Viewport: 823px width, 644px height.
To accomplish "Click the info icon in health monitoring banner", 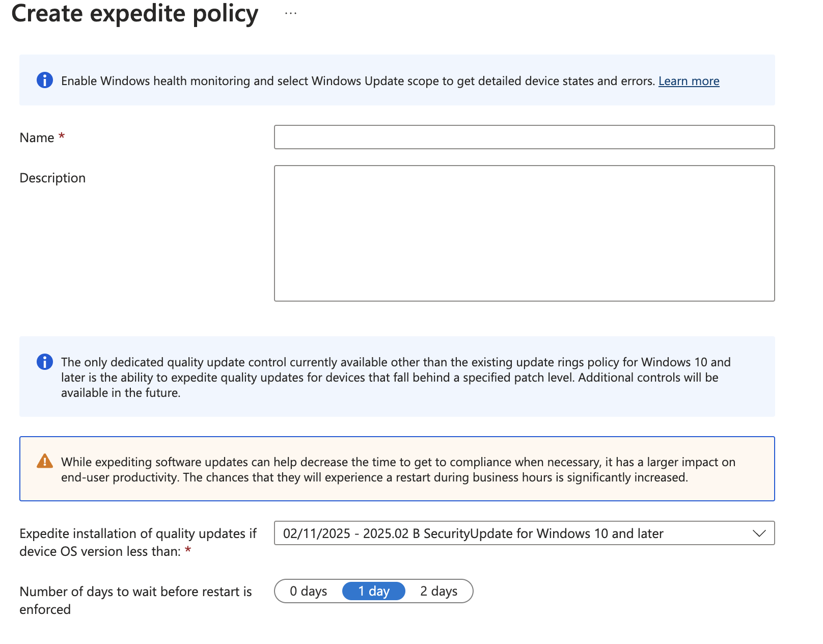I will [45, 81].
